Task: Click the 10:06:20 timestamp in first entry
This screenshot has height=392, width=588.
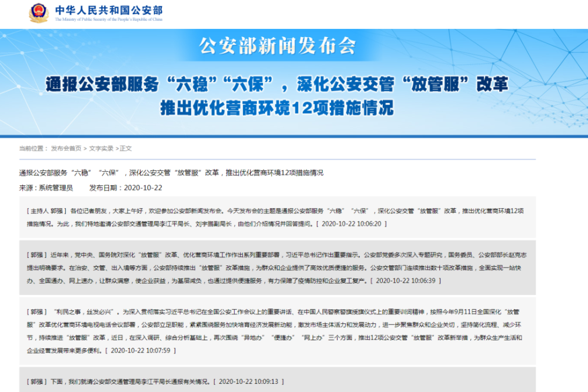Action: coord(352,224)
